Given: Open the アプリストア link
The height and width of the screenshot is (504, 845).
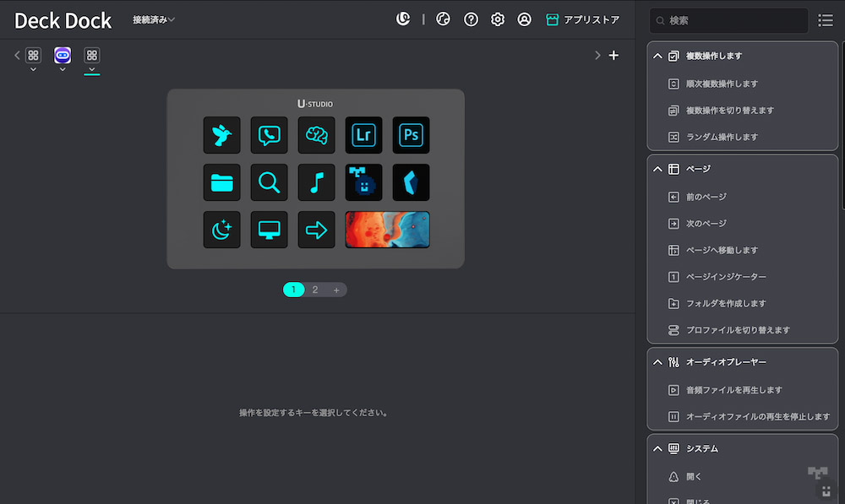Looking at the screenshot, I should pos(583,19).
